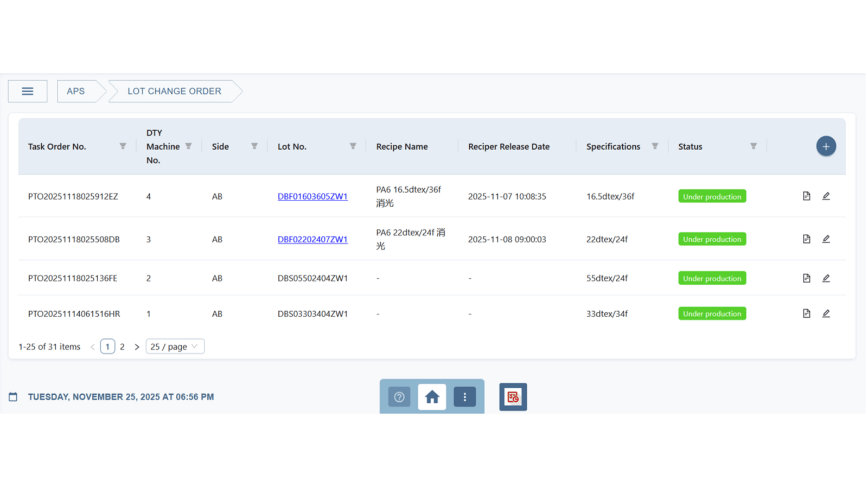Click the next page arrow
868x488 pixels.
pyautogui.click(x=137, y=347)
